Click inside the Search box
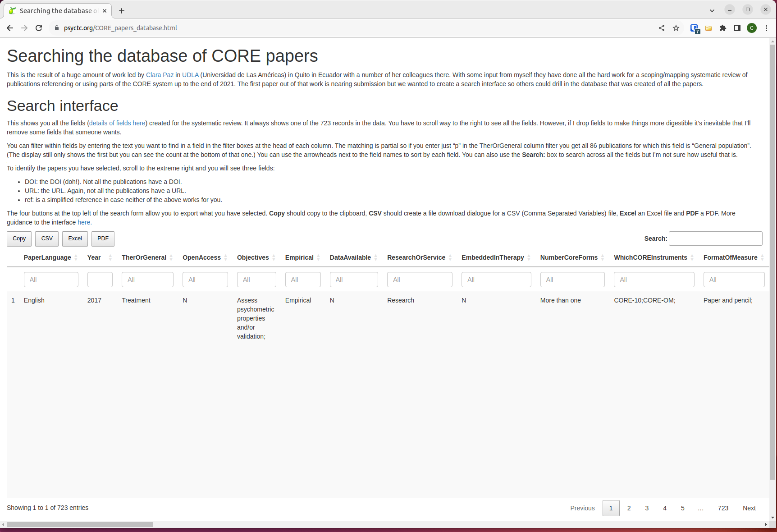The height and width of the screenshot is (532, 777). click(715, 238)
